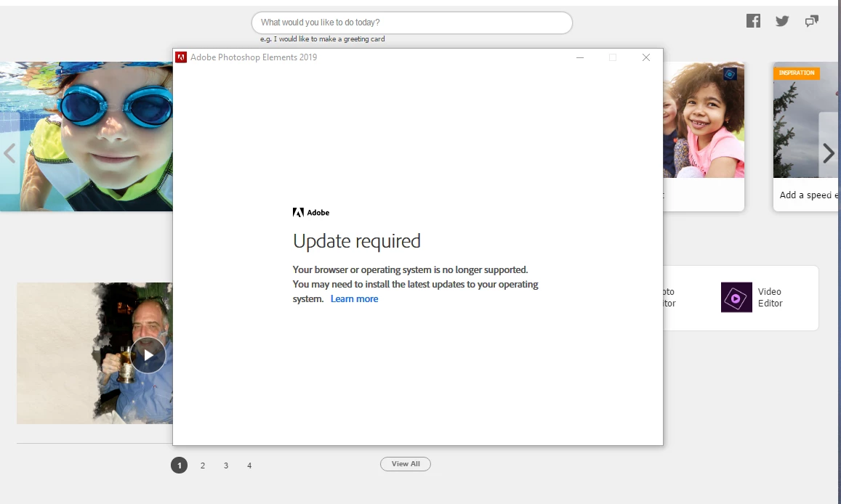Viewport: 841px width, 504px height.
Task: Open the Facebook share icon
Action: point(753,21)
